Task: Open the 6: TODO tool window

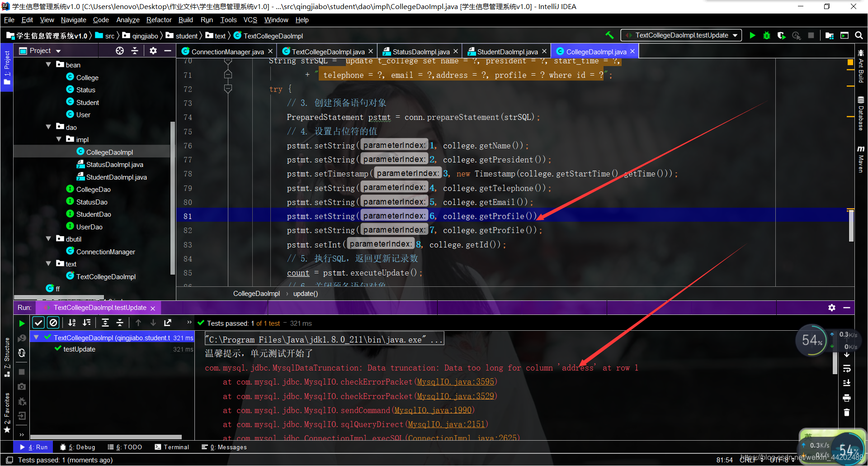Action: pos(125,447)
